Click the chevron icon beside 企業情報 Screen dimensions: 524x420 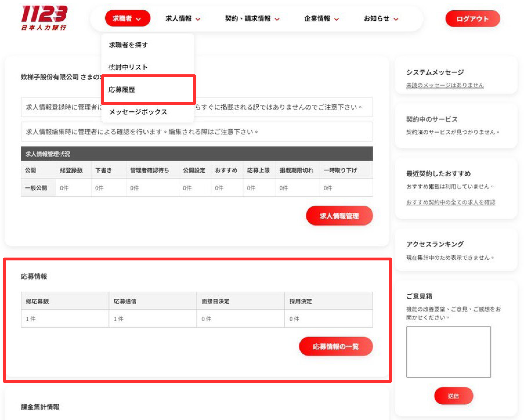coord(336,19)
